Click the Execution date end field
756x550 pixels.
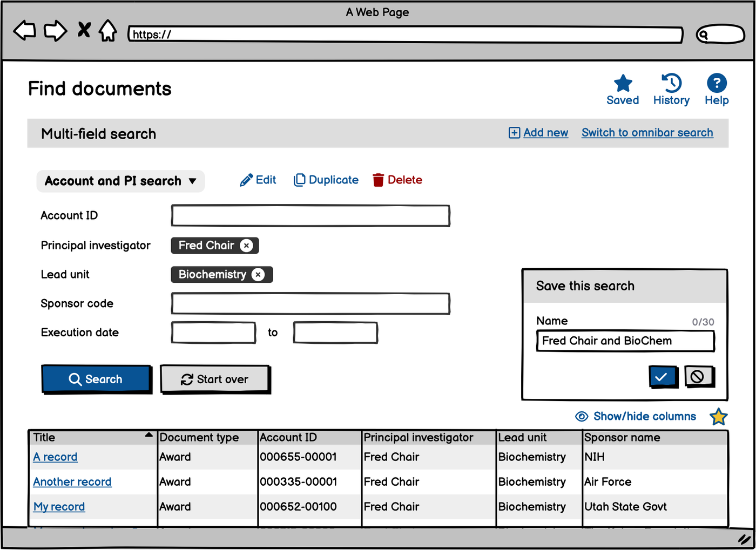pos(335,332)
